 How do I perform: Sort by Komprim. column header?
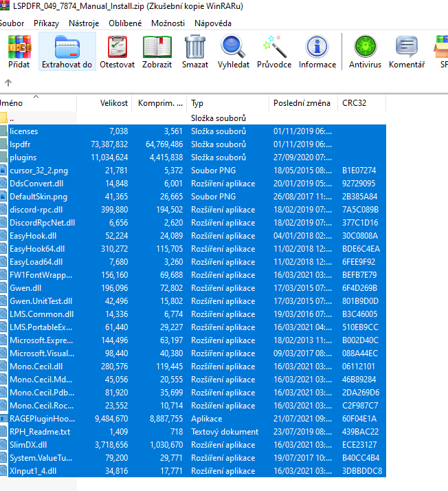click(159, 103)
